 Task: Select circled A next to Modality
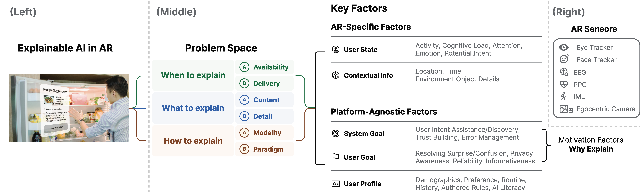point(244,132)
